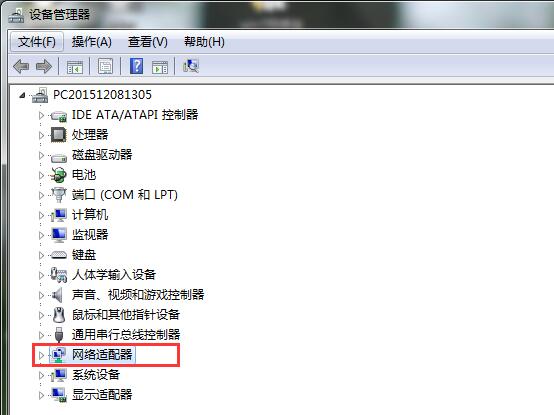Expand the IDE ATA/ATAPI 控制器 node
The image size is (554, 415).
pos(41,115)
